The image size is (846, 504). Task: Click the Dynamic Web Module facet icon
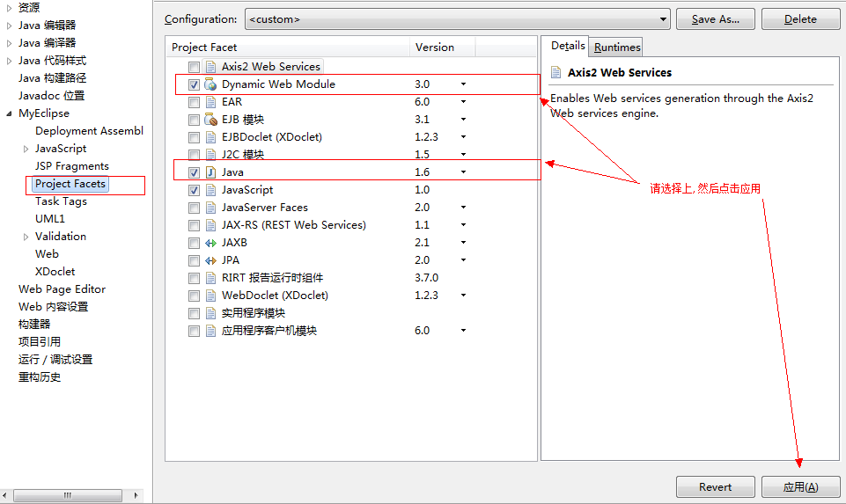tap(210, 84)
